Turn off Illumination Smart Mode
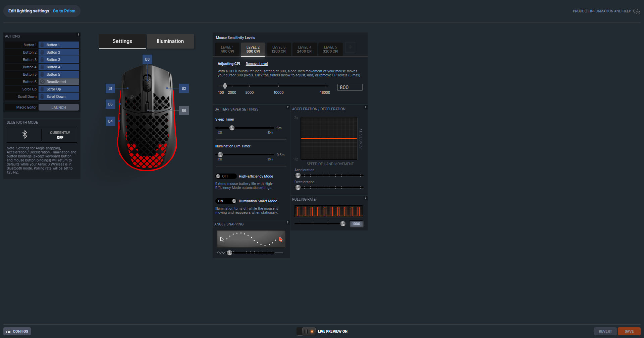Viewport: 644px width, 338px height. click(x=226, y=201)
